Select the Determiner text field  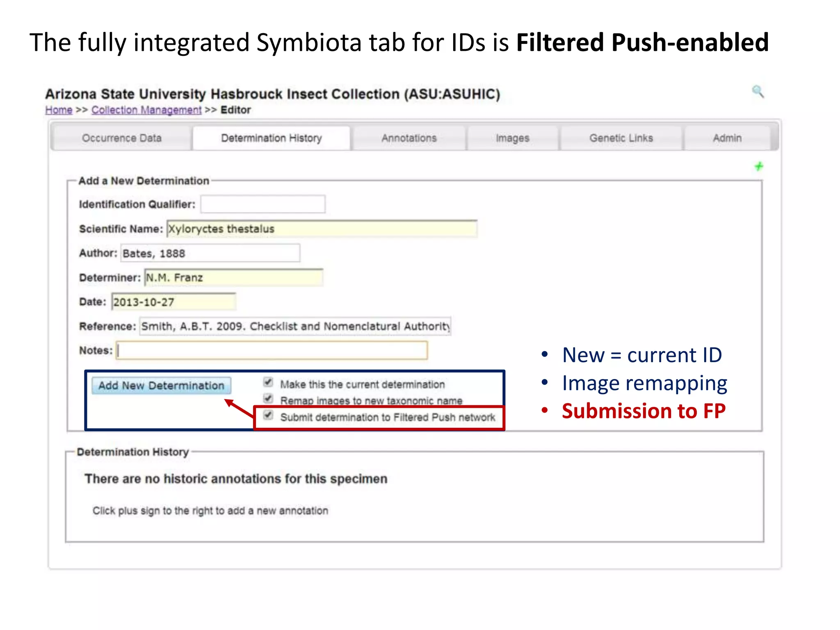pyautogui.click(x=234, y=278)
